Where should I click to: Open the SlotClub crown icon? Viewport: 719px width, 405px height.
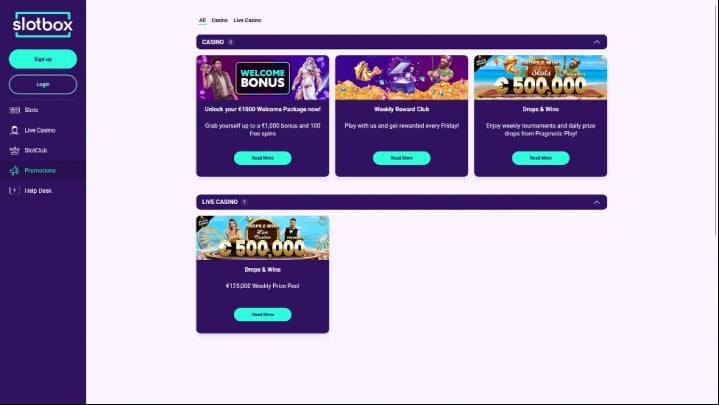[14, 150]
